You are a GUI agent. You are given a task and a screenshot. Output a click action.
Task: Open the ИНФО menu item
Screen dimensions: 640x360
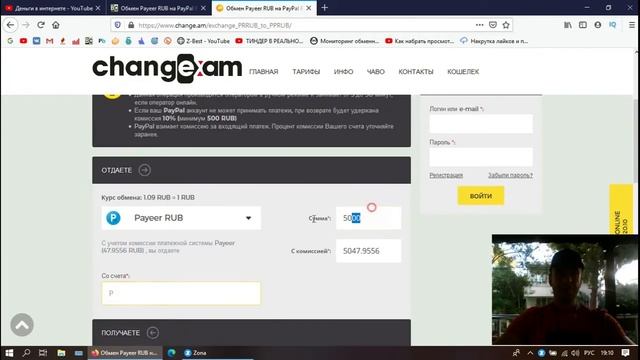tap(343, 72)
